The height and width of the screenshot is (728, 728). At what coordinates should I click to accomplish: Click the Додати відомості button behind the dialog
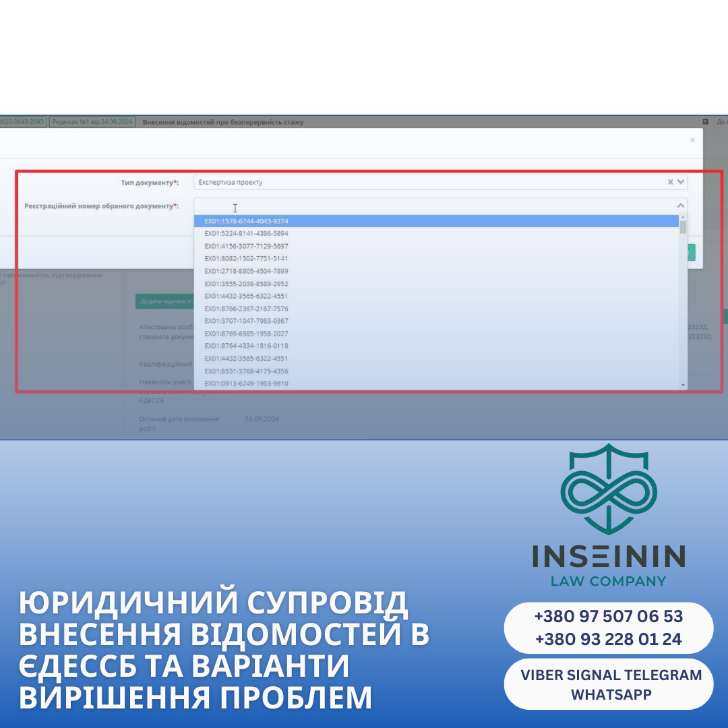tap(165, 301)
